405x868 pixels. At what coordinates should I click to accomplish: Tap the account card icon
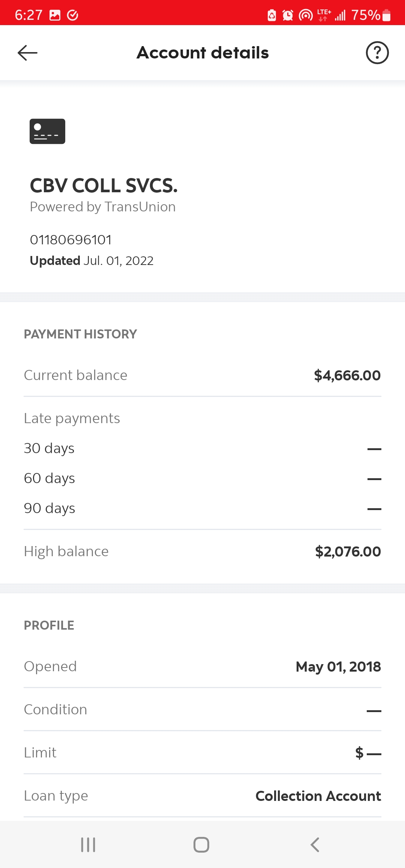pyautogui.click(x=48, y=132)
